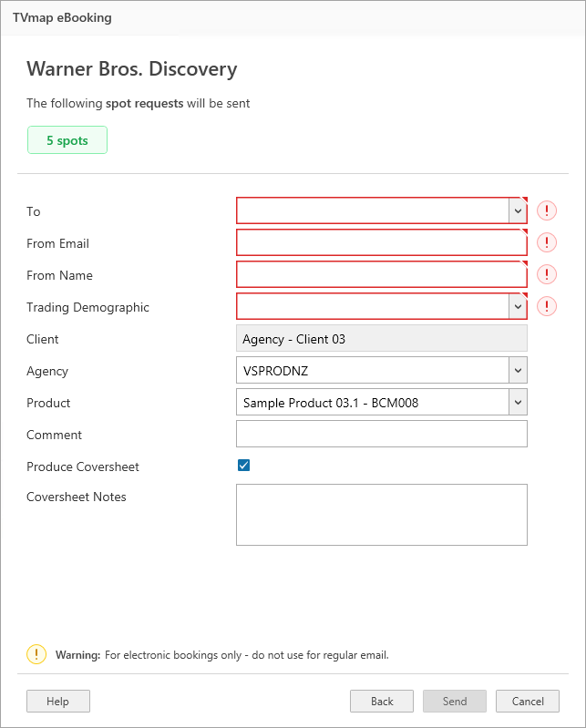586x728 pixels.
Task: Expand the Product dropdown list
Action: [x=518, y=403]
